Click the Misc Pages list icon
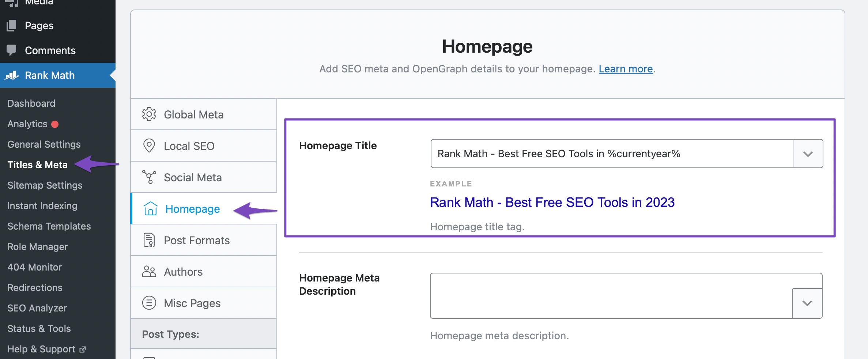Screen dimensions: 868x359 149,303
